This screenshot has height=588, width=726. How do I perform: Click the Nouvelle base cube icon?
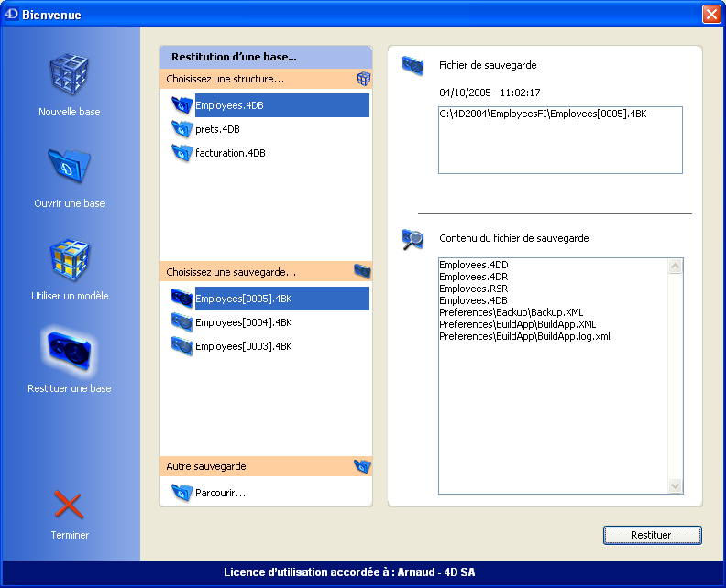(x=69, y=77)
